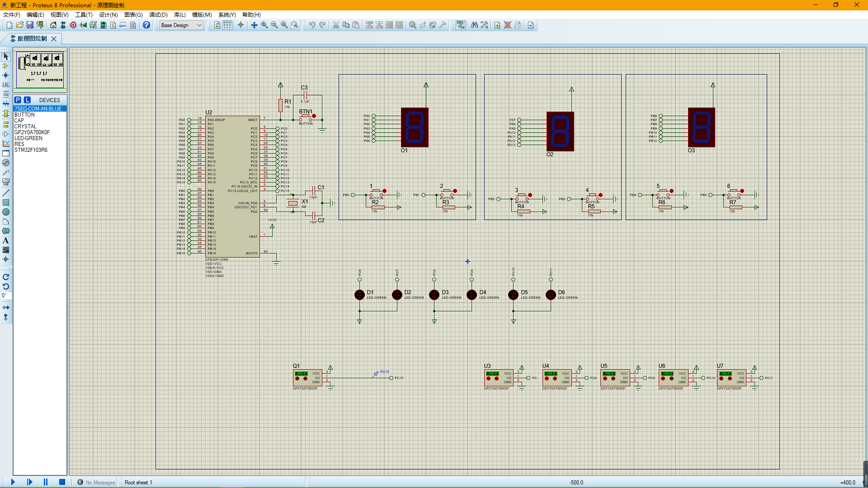
Task: Select STM32F103R6 in the device list
Action: coord(40,150)
